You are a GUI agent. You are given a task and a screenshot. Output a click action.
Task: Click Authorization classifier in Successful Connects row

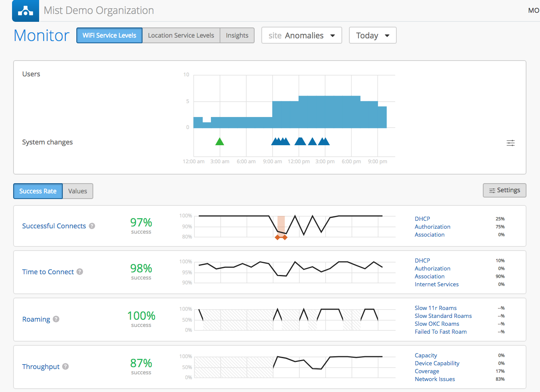[x=432, y=226]
